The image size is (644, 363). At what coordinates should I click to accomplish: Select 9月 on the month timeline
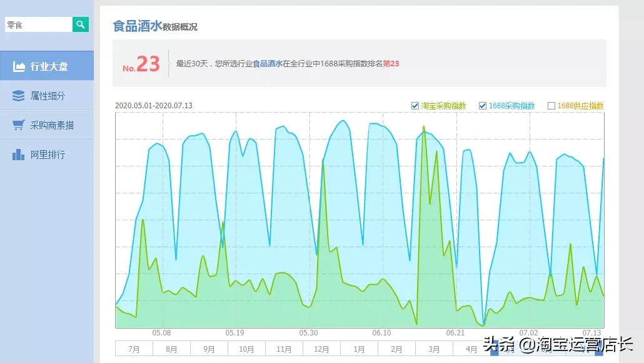click(x=209, y=349)
